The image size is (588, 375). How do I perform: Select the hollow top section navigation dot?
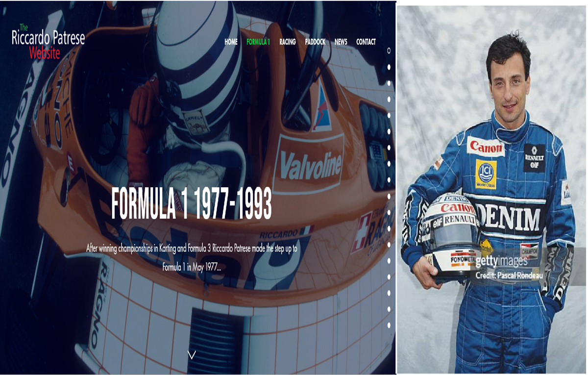[389, 50]
